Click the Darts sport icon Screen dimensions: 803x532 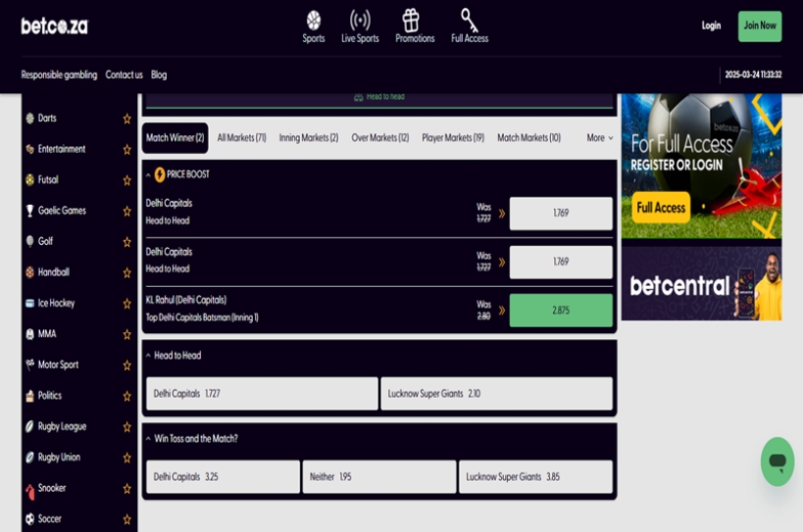tap(29, 119)
